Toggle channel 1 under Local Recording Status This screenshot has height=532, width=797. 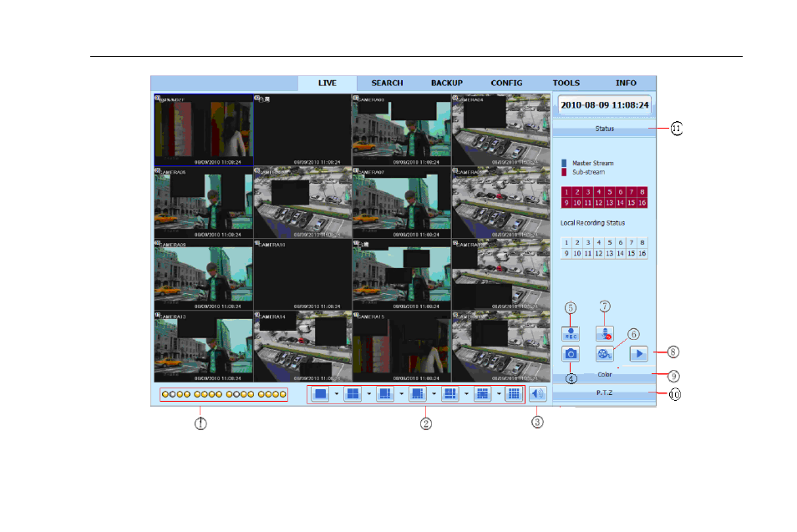click(x=566, y=243)
